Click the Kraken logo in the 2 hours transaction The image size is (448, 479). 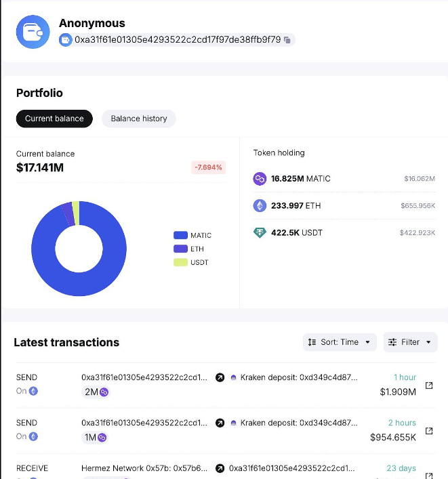[x=233, y=423]
